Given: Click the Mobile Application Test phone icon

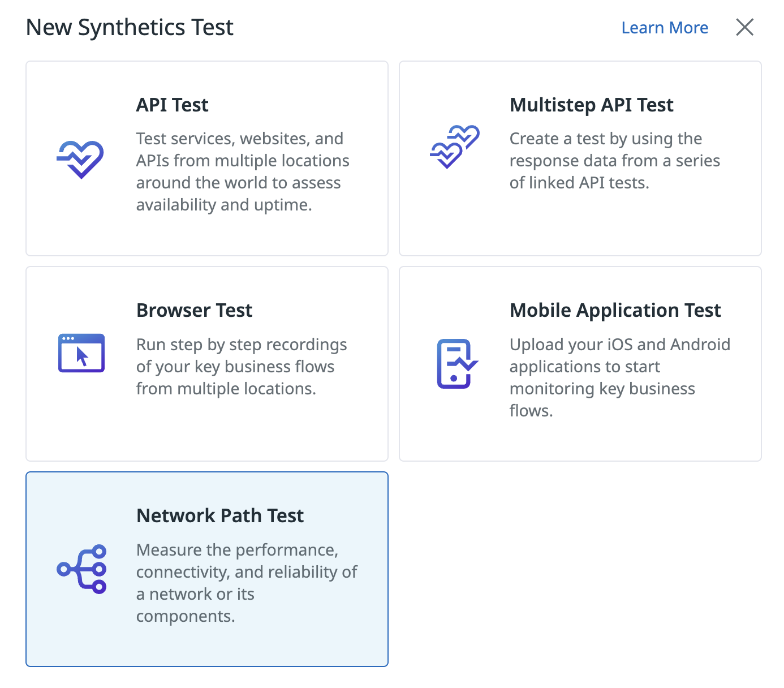Looking at the screenshot, I should (x=456, y=364).
